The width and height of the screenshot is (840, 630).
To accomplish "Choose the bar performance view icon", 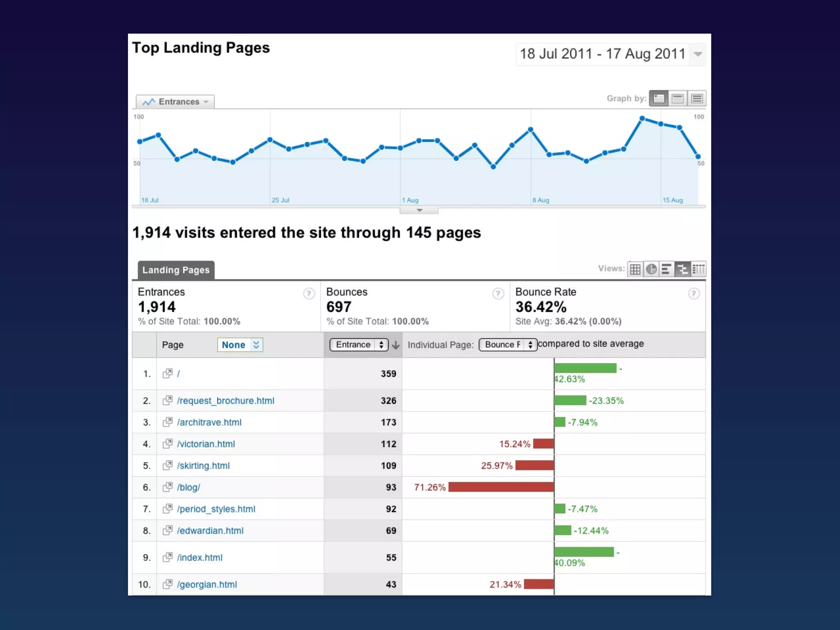I will 667,269.
